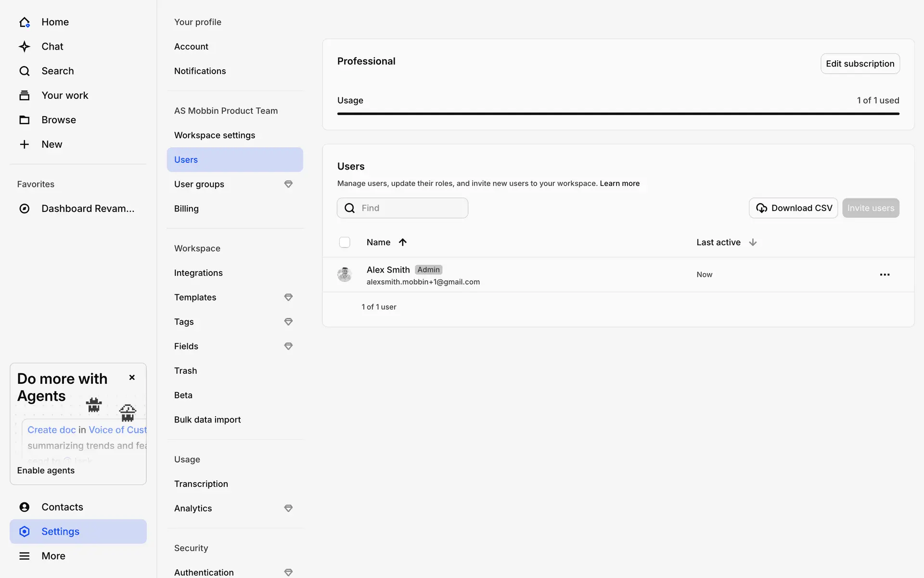Open Your work stack icon
Viewport: 924px width, 578px height.
(x=25, y=95)
